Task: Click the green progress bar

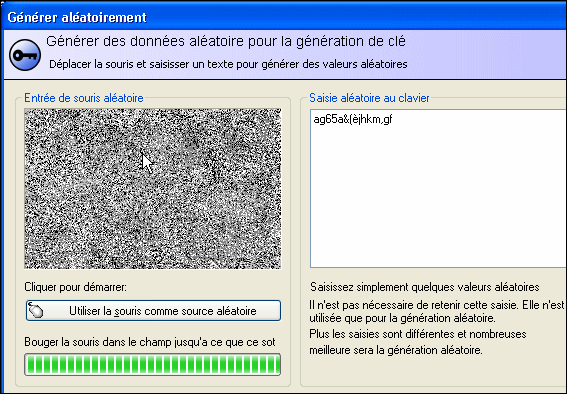Action: (x=153, y=364)
